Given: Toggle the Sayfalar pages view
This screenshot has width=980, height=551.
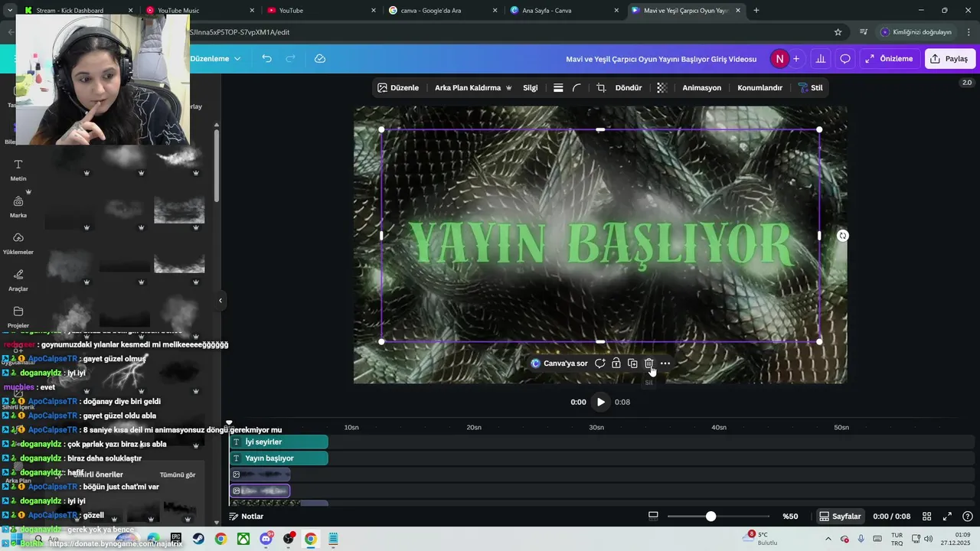Looking at the screenshot, I should pyautogui.click(x=840, y=517).
